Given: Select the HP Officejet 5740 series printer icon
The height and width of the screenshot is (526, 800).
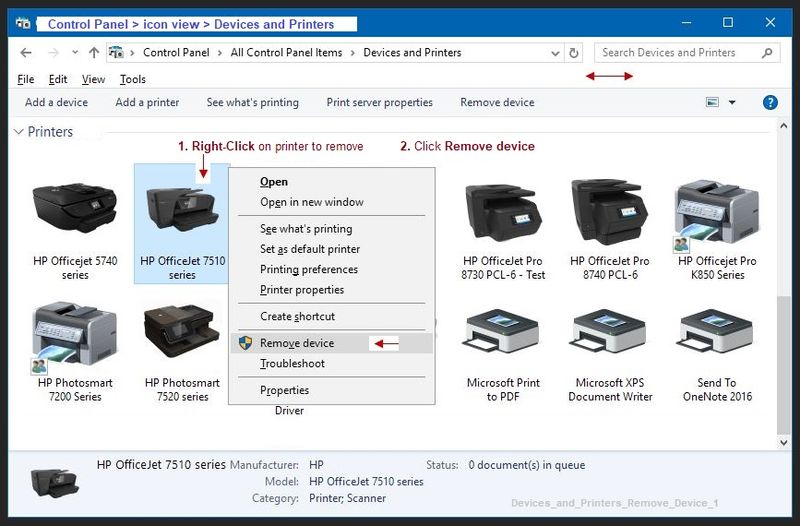Looking at the screenshot, I should [75, 210].
